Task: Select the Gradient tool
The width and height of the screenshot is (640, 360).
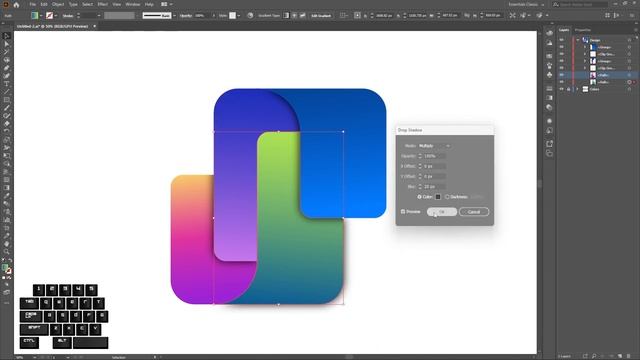Action: pyautogui.click(x=7, y=188)
